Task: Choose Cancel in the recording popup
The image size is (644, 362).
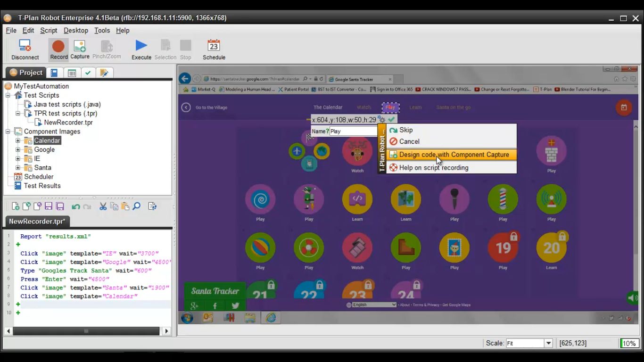Action: tap(452, 141)
